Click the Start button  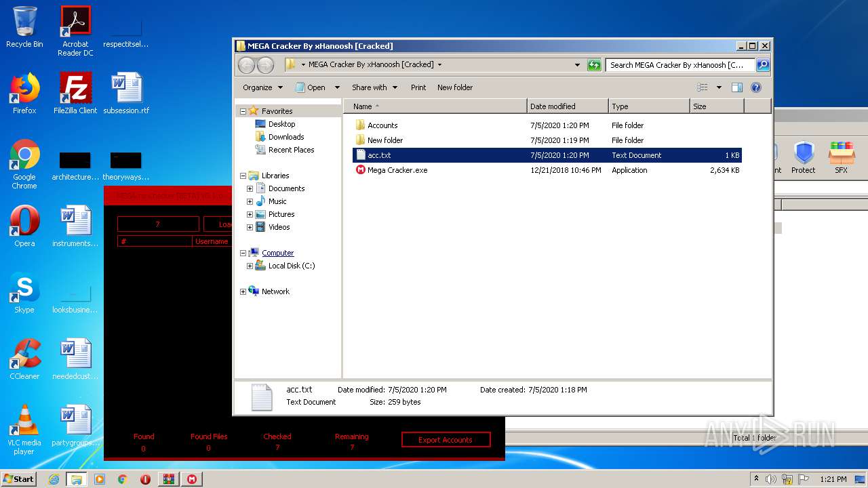click(x=18, y=479)
